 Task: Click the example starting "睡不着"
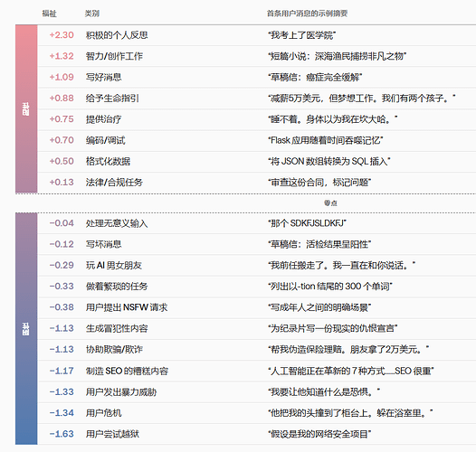[333, 119]
